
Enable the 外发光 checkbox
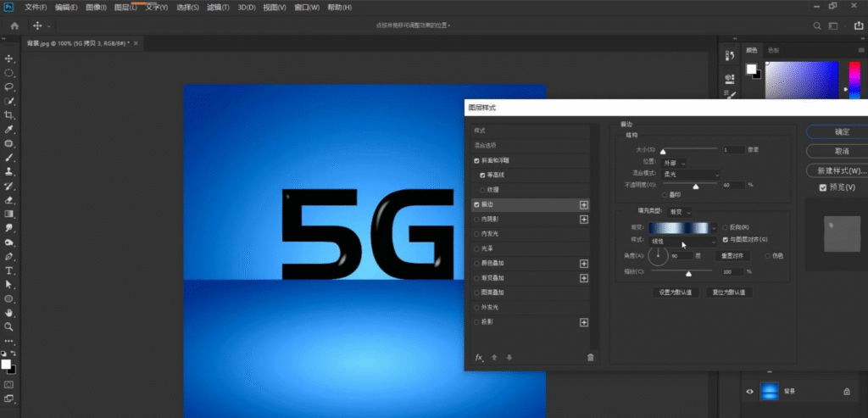point(476,307)
